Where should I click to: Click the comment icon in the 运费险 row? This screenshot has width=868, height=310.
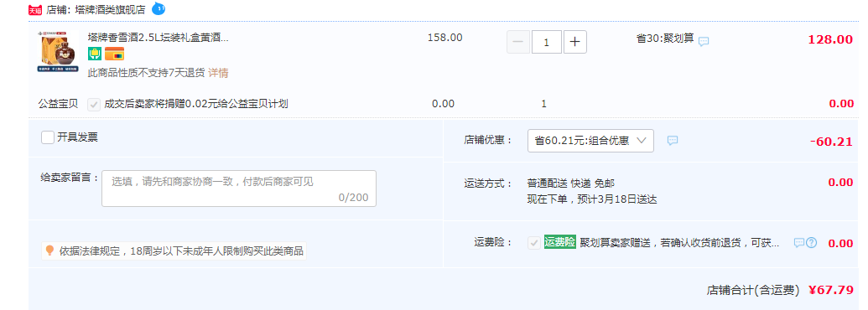point(798,243)
